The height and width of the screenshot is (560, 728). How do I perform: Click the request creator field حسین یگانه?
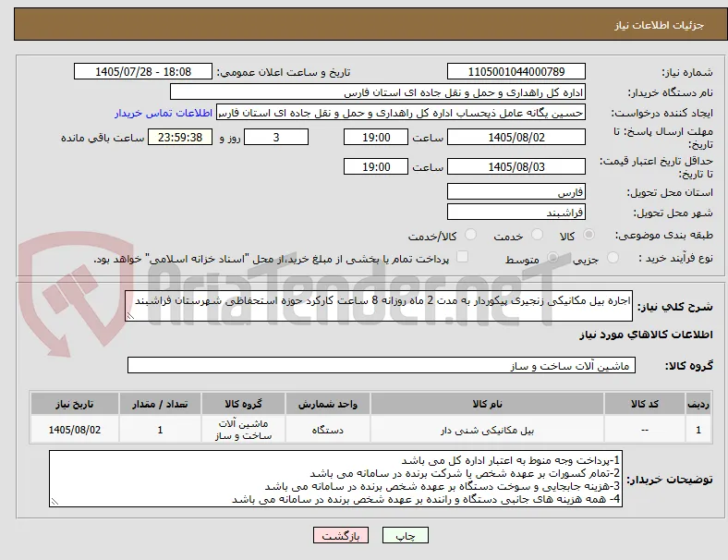point(401,113)
